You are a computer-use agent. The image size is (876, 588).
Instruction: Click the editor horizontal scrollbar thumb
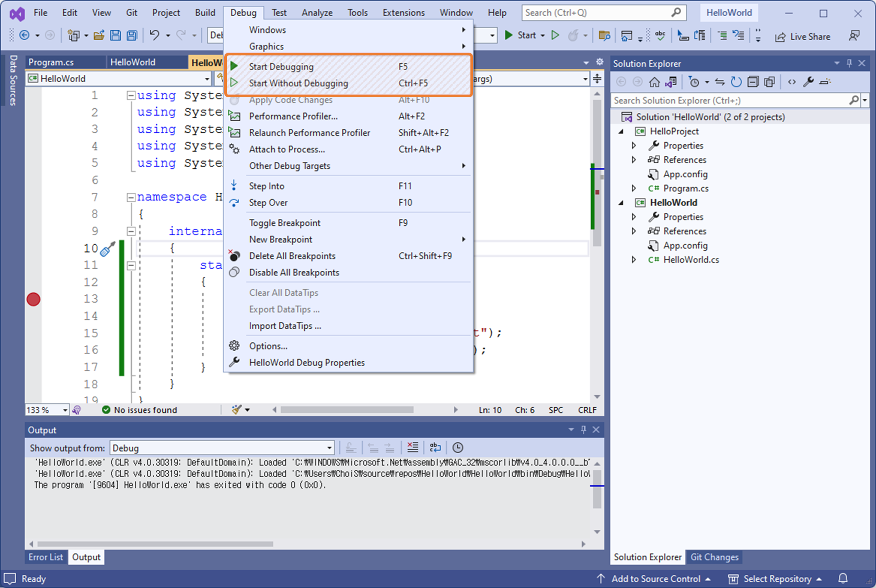click(347, 410)
